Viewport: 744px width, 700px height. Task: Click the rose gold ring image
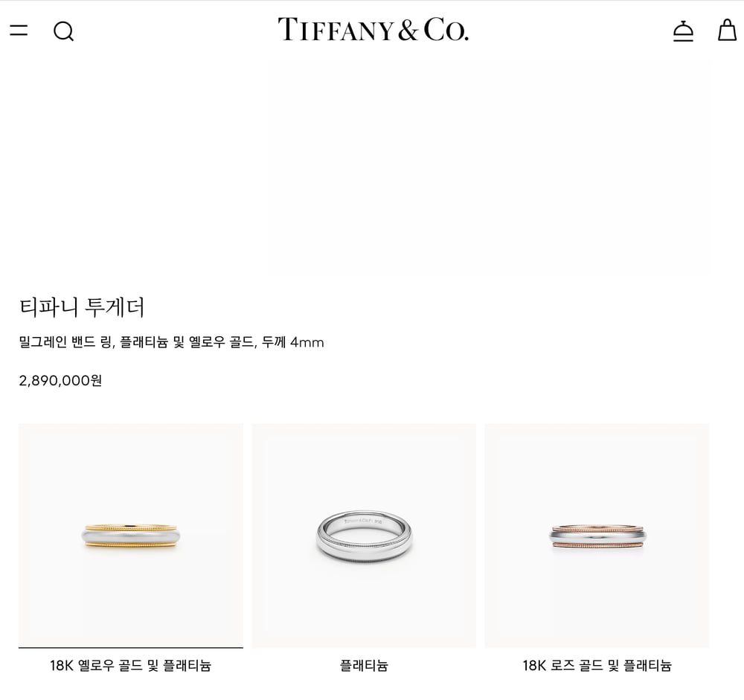[597, 536]
